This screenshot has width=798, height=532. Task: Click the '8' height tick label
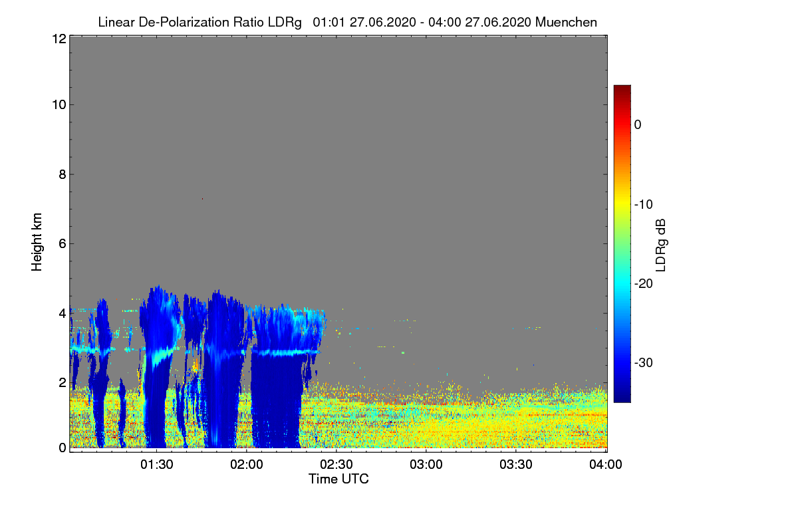pos(62,174)
